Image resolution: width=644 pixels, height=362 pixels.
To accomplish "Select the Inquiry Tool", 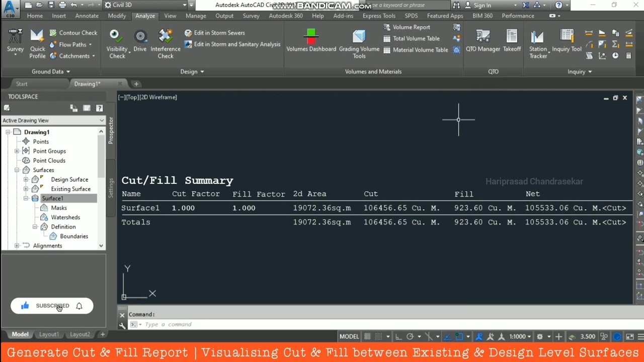I will tap(567, 40).
